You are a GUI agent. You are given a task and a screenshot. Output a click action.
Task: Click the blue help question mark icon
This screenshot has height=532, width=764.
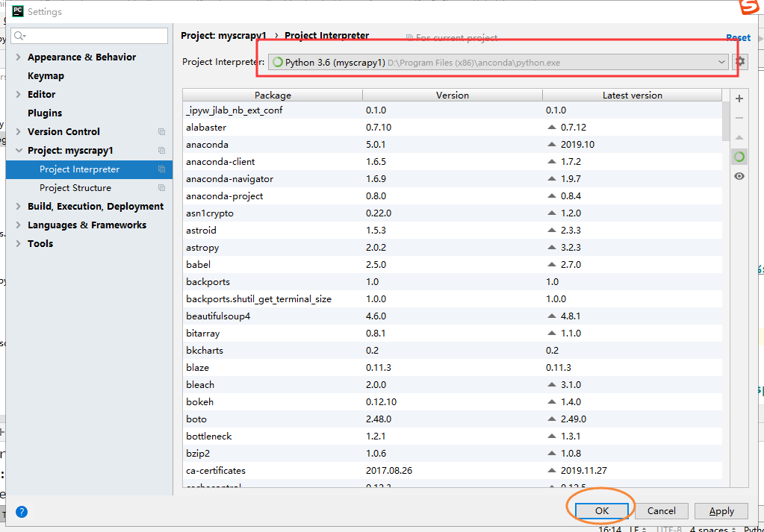coord(22,512)
